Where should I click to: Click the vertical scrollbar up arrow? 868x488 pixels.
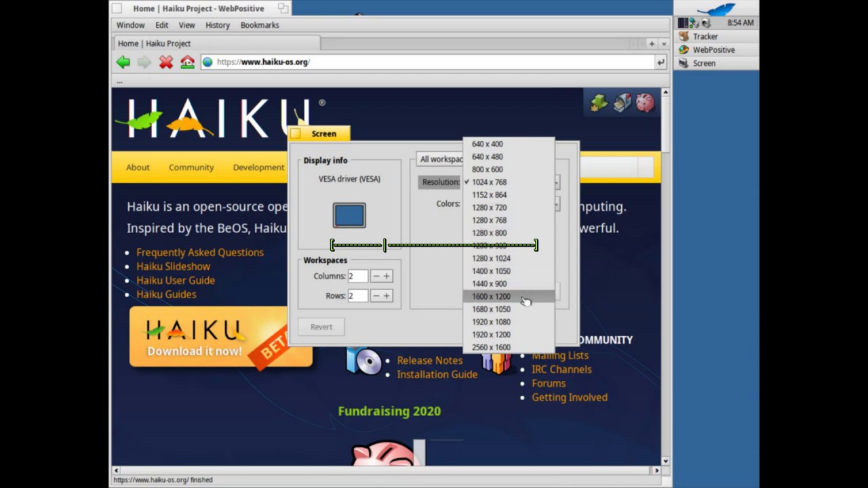point(666,92)
